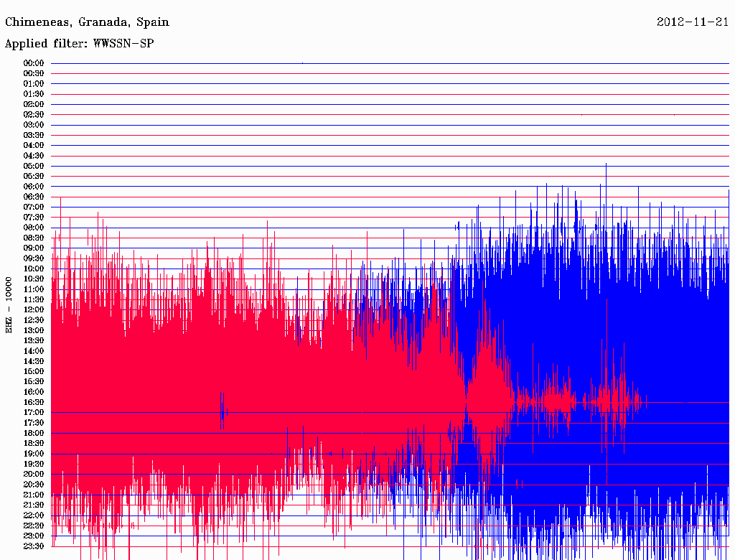The height and width of the screenshot is (560, 735).
Task: Click the 02:00 time label
Action: (x=34, y=104)
